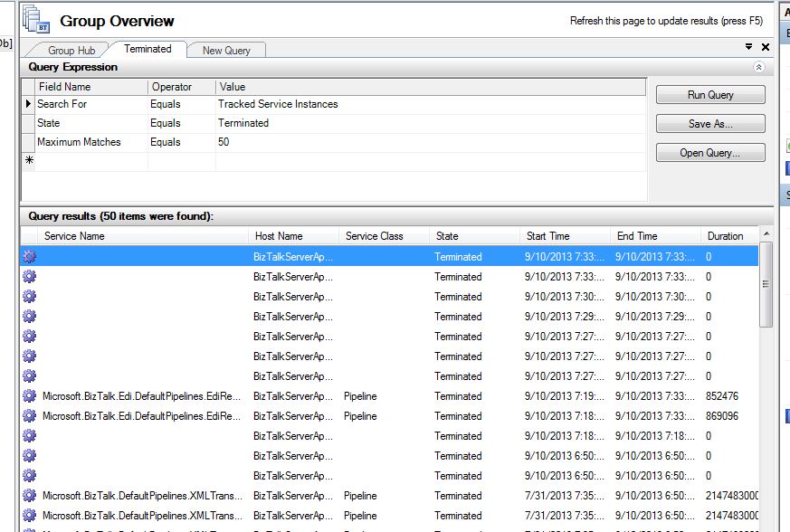Click the Operator header in query grid
Screen dimensions: 790x532
182,87
